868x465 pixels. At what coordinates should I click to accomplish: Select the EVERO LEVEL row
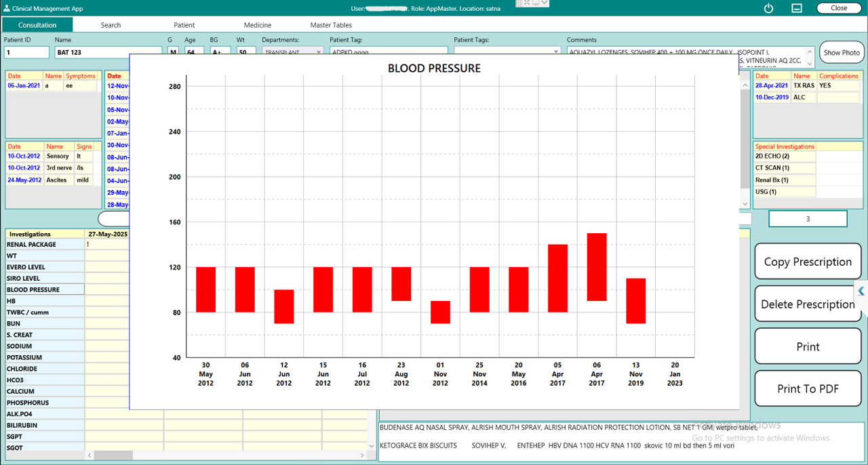[45, 267]
